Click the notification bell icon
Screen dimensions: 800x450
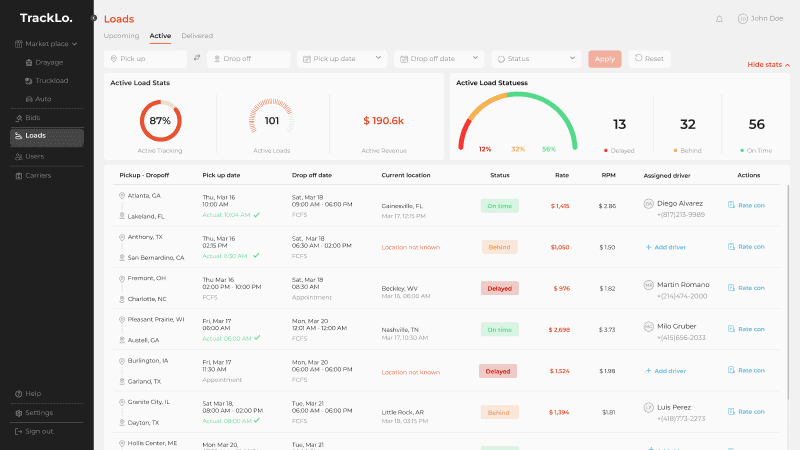tap(719, 18)
